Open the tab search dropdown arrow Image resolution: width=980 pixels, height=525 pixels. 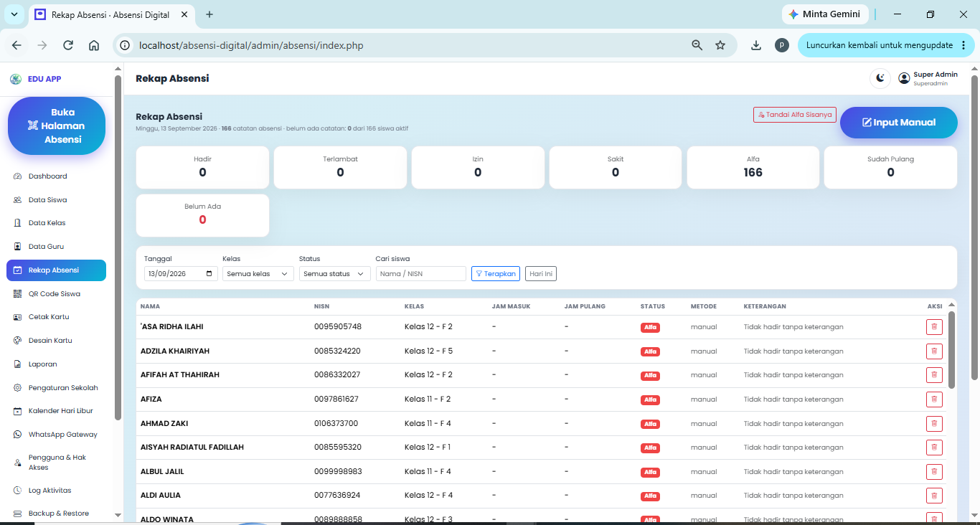pyautogui.click(x=14, y=14)
